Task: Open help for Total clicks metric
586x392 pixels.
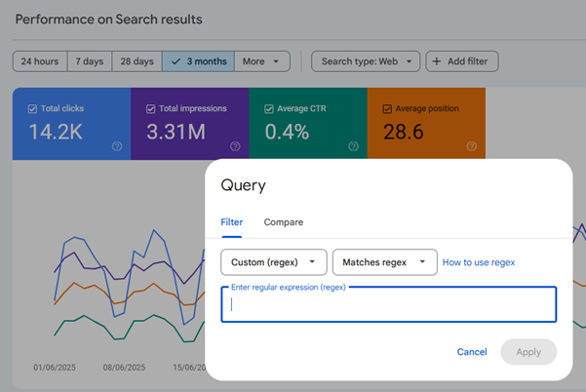Action: pos(117,146)
